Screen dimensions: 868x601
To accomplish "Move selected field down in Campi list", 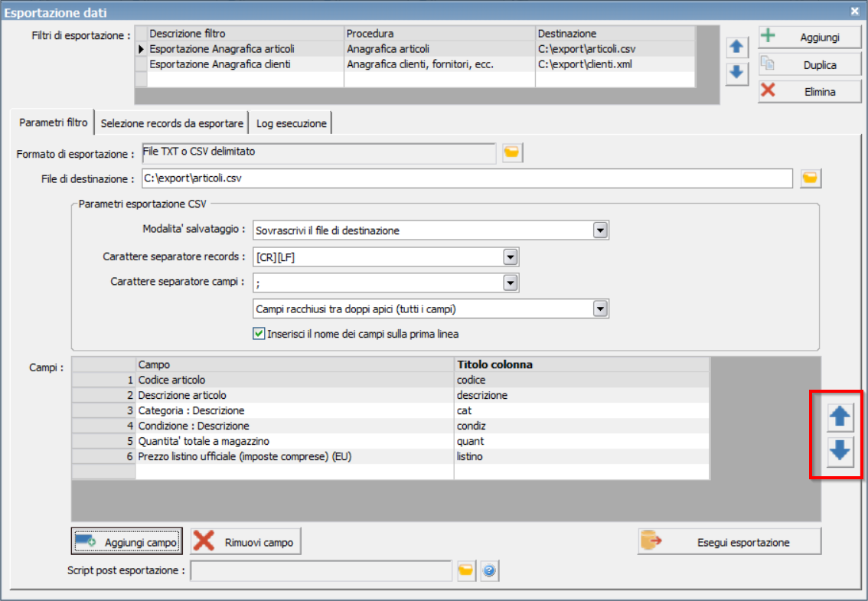I will pos(840,451).
